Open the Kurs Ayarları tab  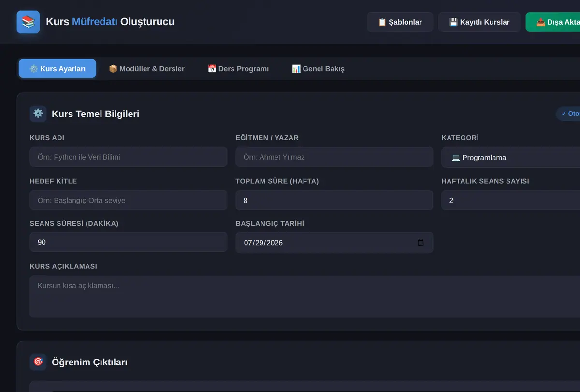tap(58, 69)
